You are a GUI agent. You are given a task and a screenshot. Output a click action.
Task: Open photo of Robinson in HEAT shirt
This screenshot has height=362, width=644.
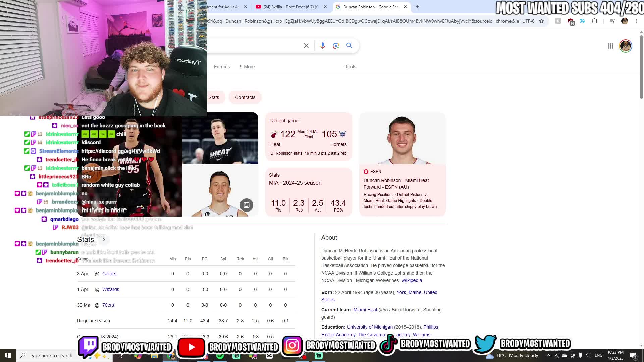click(220, 138)
